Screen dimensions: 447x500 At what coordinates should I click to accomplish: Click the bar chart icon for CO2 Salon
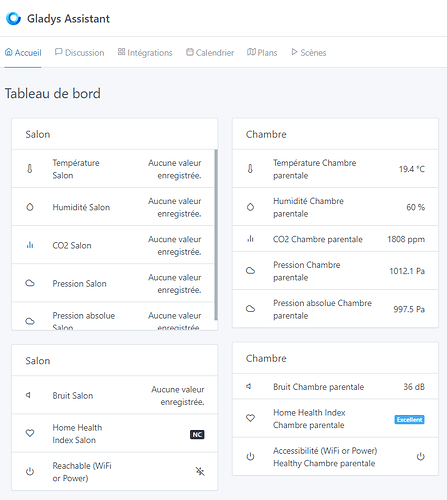point(30,245)
